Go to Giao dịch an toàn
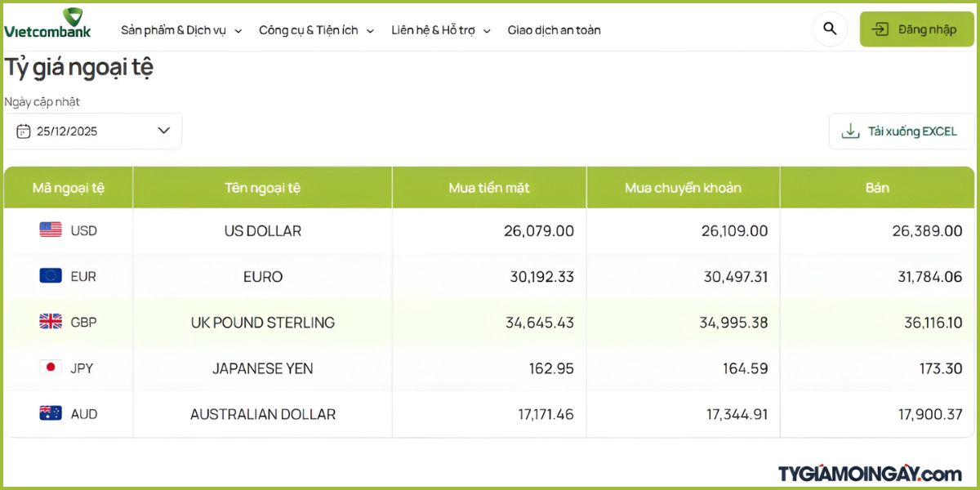The width and height of the screenshot is (980, 490). [554, 30]
